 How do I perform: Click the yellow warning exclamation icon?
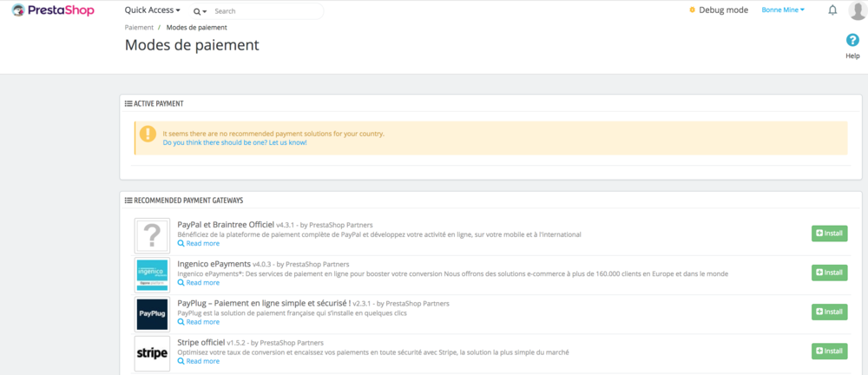pos(148,135)
